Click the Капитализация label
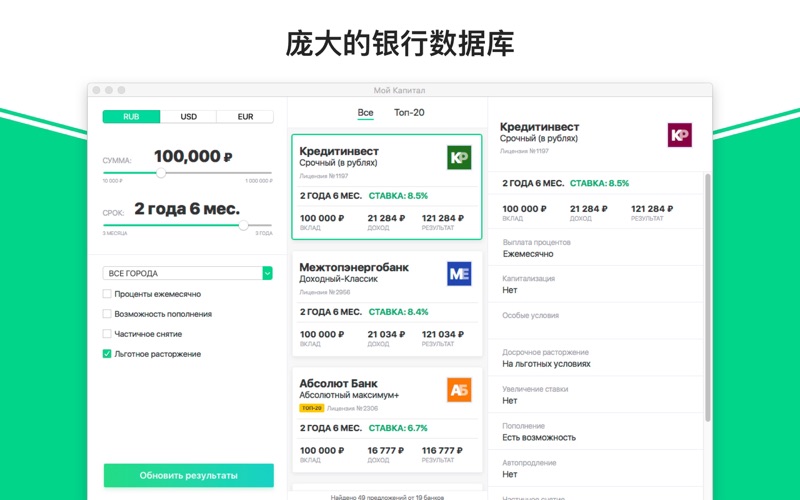Image resolution: width=800 pixels, height=500 pixels. point(529,279)
